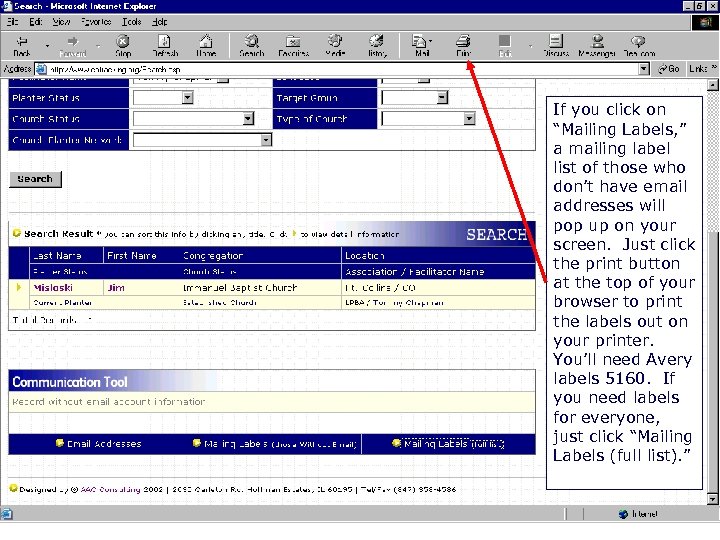Open the Jim first name link
Screen dimensions: 720x540
coord(116,287)
